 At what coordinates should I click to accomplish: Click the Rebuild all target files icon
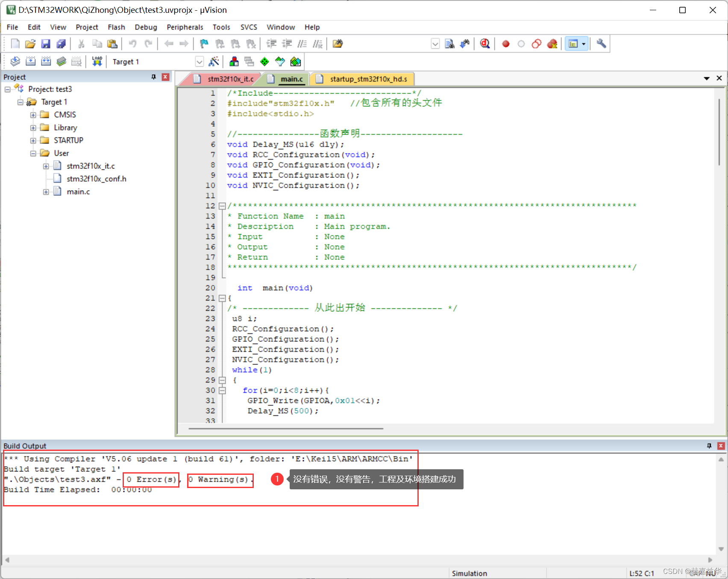[46, 61]
